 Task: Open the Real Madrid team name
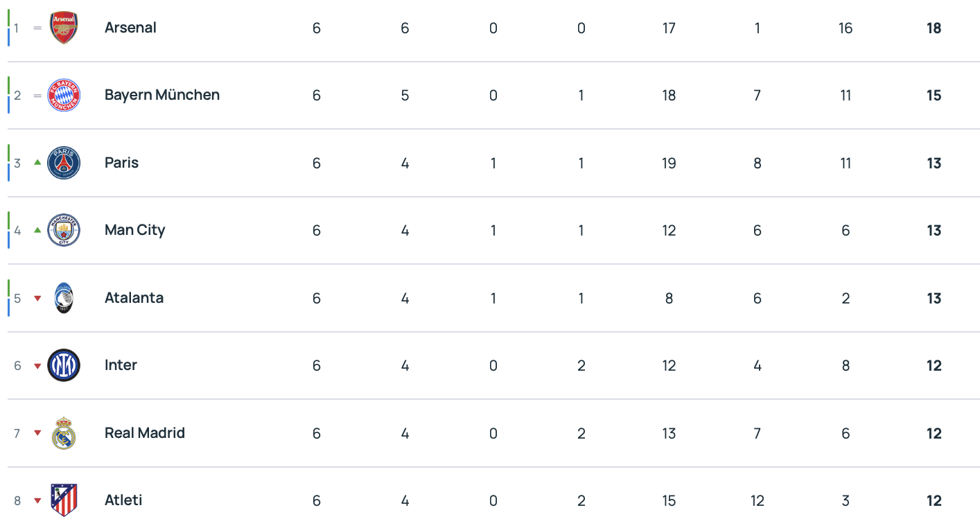point(144,433)
